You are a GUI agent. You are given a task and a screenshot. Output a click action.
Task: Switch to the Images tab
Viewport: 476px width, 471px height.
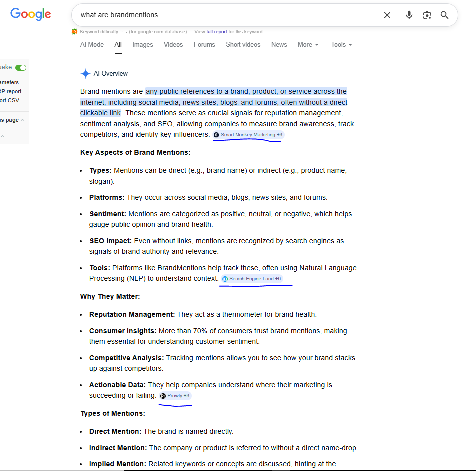click(x=142, y=44)
